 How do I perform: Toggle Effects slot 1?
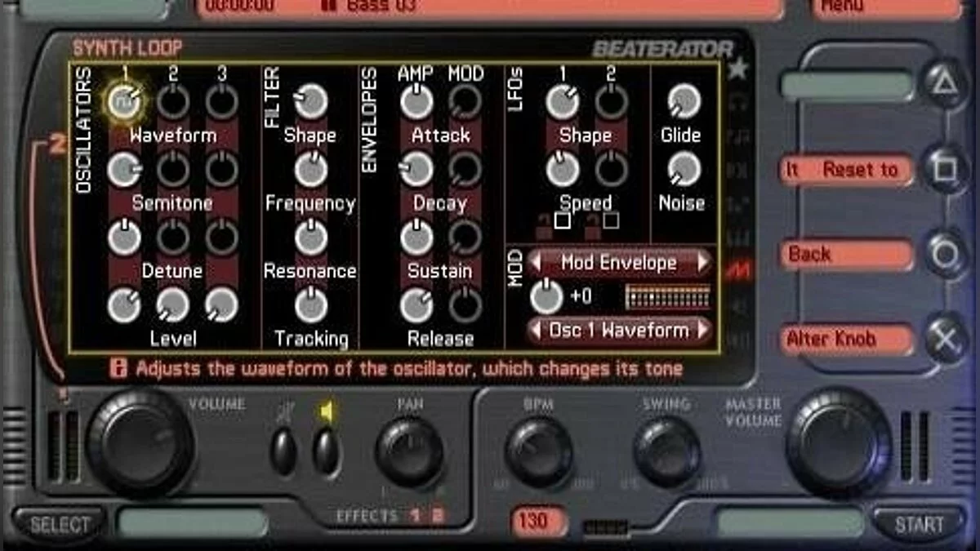(x=415, y=516)
